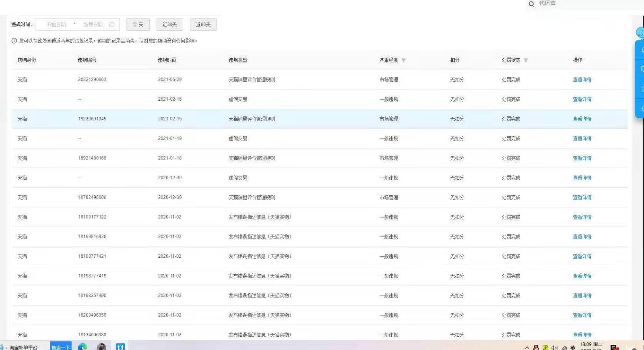The width and height of the screenshot is (644, 350).
Task: Open Microsoft Edge from the taskbar
Action: point(83,347)
